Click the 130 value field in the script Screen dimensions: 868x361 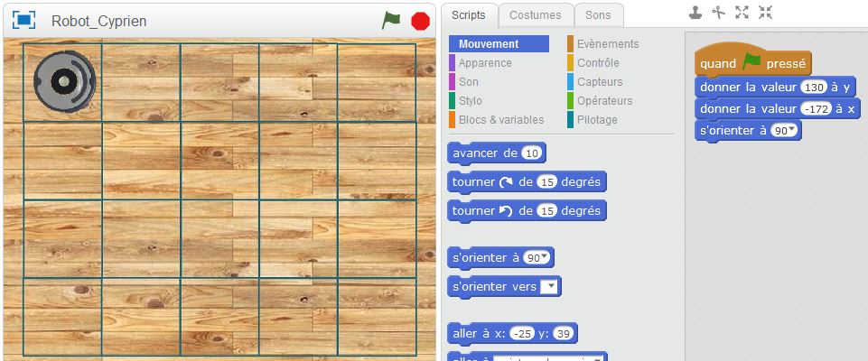pos(814,88)
